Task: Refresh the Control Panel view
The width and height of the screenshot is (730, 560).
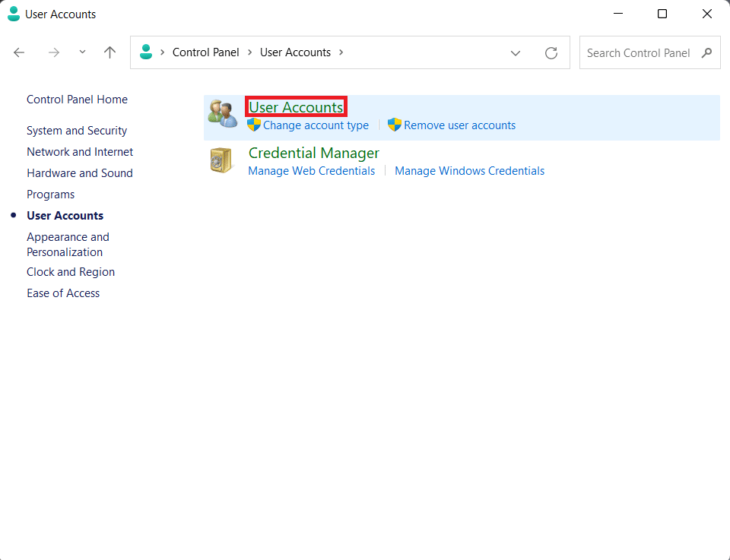Action: click(551, 53)
